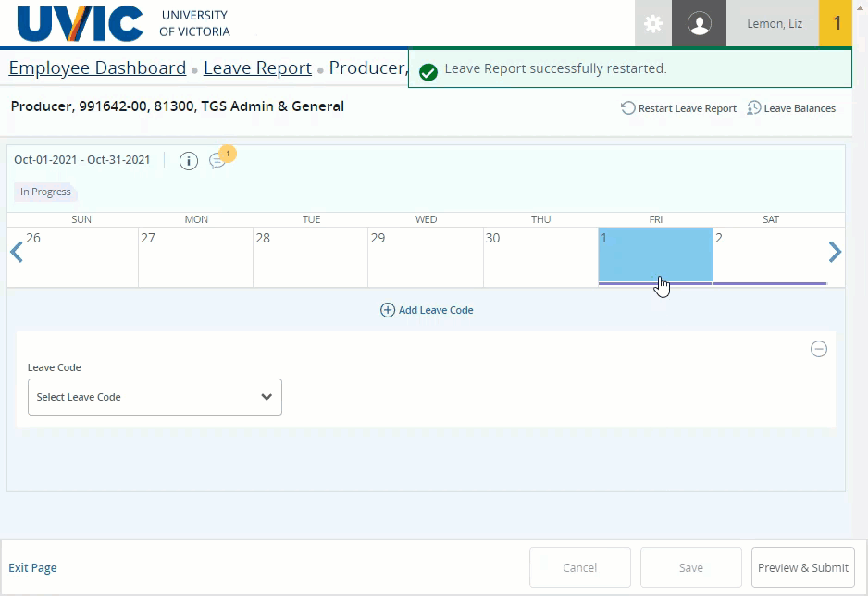
Task: Click Exit Page link
Action: (32, 568)
